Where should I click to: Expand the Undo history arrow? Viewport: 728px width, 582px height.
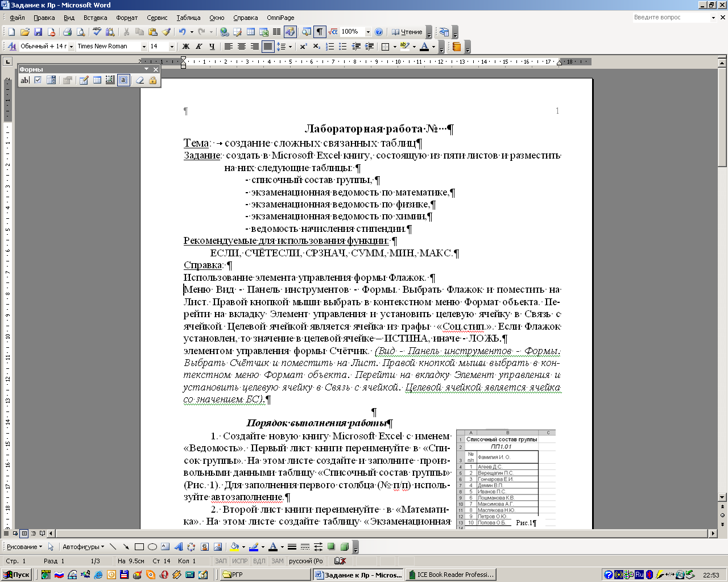coord(191,32)
